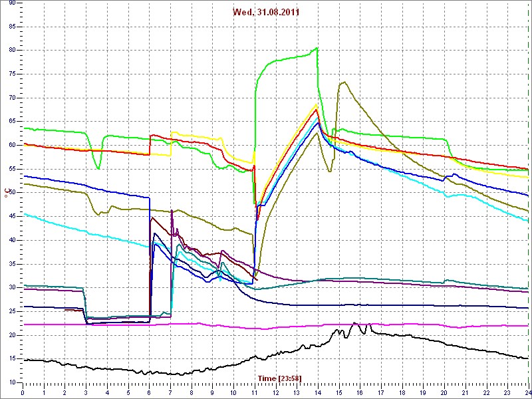Click hour 6 on the time axis

tap(149, 393)
